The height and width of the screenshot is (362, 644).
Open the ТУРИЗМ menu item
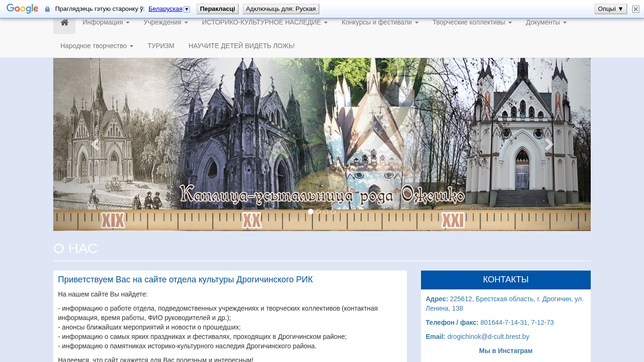pos(161,46)
